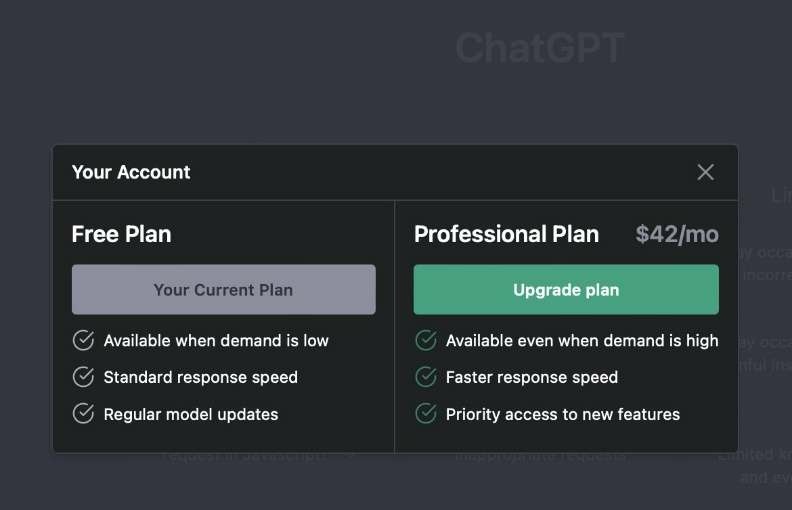792x510 pixels.
Task: Click checkmark icon beside Available when demand is low
Action: click(x=83, y=340)
